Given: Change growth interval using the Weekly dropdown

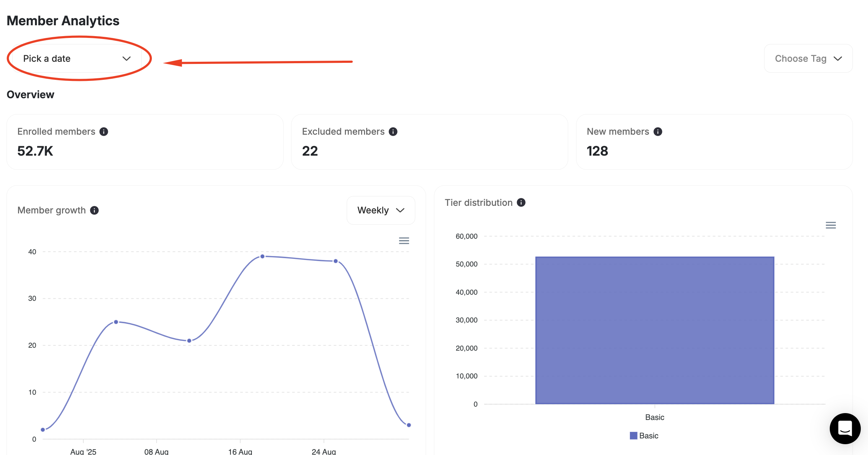Looking at the screenshot, I should (381, 210).
